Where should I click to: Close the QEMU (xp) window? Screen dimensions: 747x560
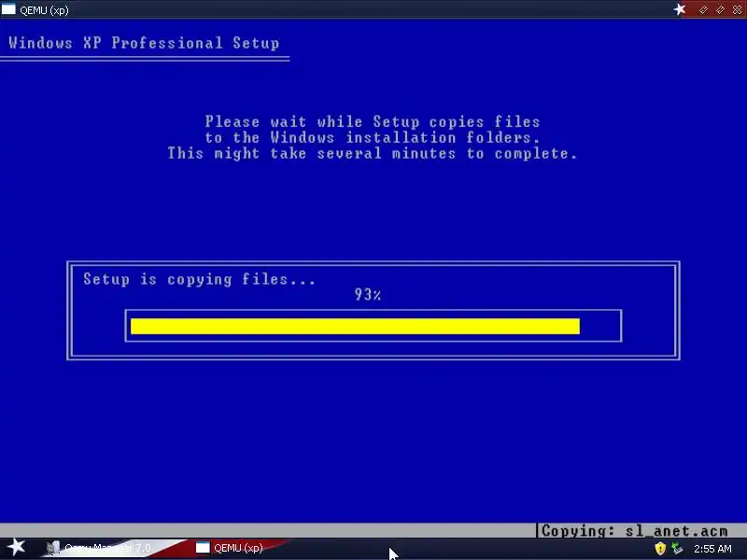[737, 9]
